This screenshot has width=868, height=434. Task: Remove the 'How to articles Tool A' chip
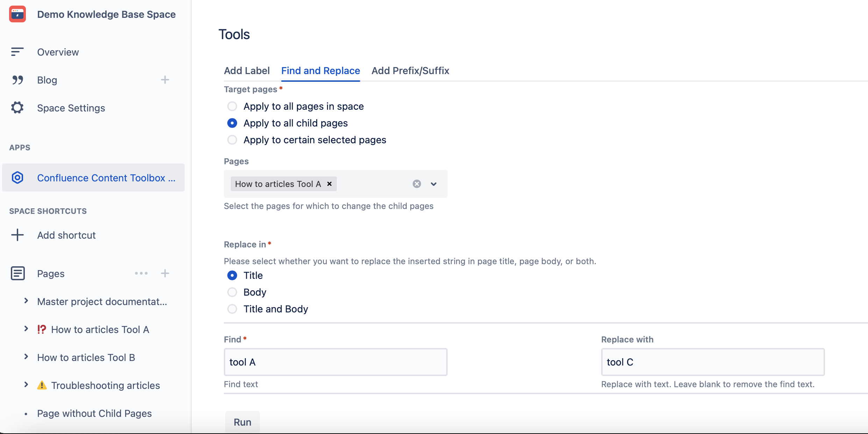tap(329, 184)
